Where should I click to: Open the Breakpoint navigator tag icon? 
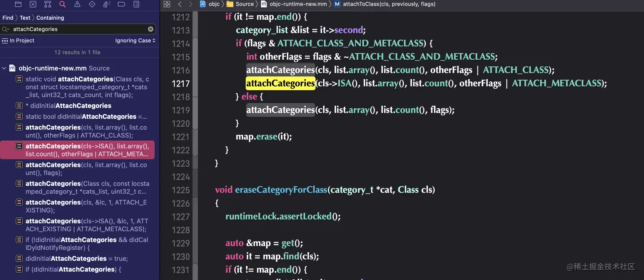[x=121, y=4]
